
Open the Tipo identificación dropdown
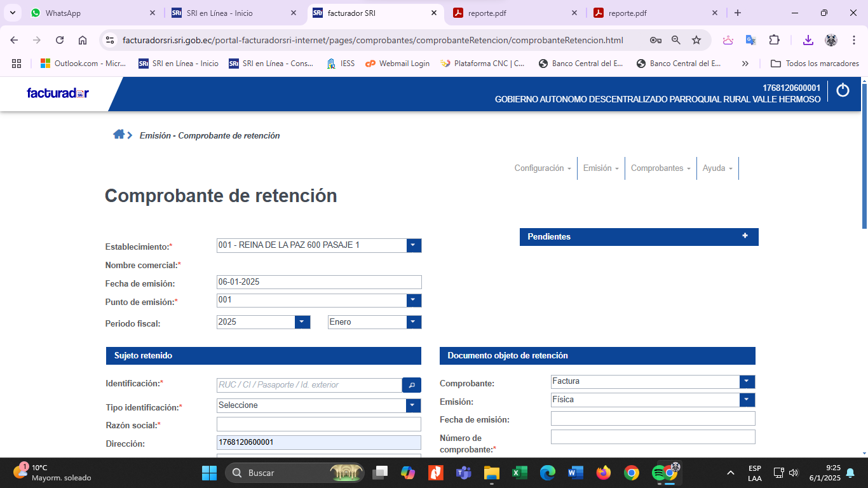[414, 405]
